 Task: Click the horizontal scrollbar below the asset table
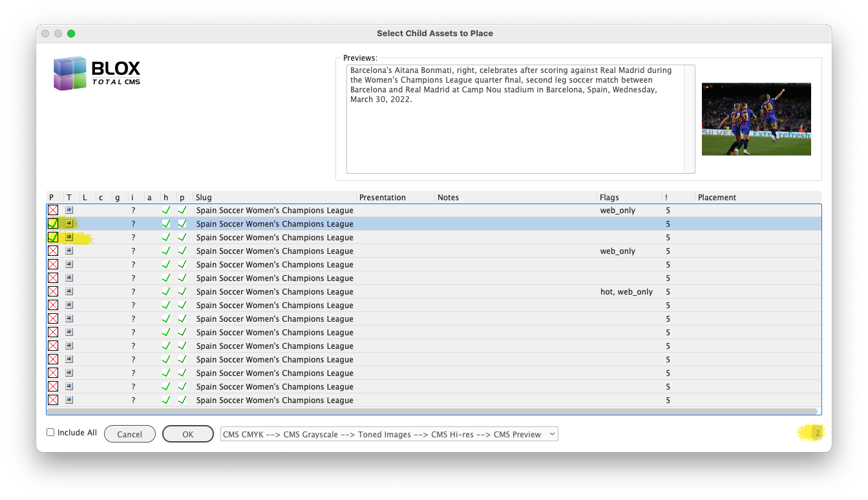(x=432, y=411)
